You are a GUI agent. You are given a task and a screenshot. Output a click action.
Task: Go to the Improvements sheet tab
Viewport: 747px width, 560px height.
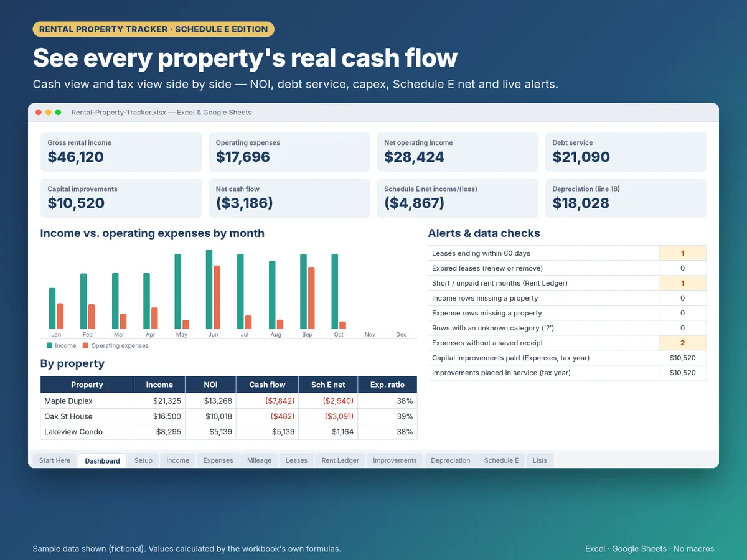click(x=395, y=460)
